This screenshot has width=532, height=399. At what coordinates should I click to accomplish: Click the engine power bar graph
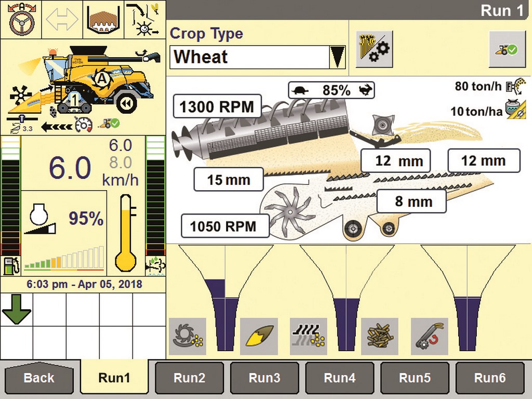point(64,259)
